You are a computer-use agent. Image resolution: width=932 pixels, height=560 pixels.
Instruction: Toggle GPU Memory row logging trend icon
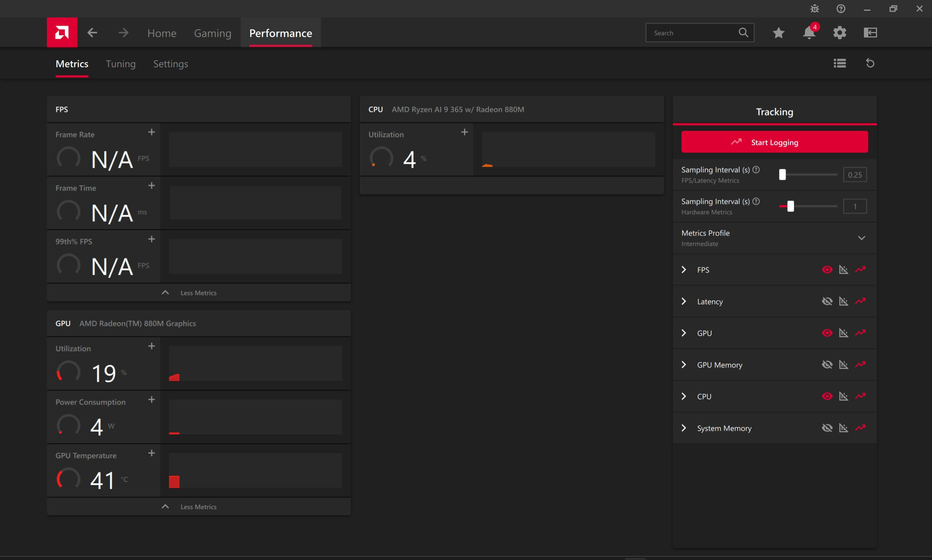coord(860,365)
